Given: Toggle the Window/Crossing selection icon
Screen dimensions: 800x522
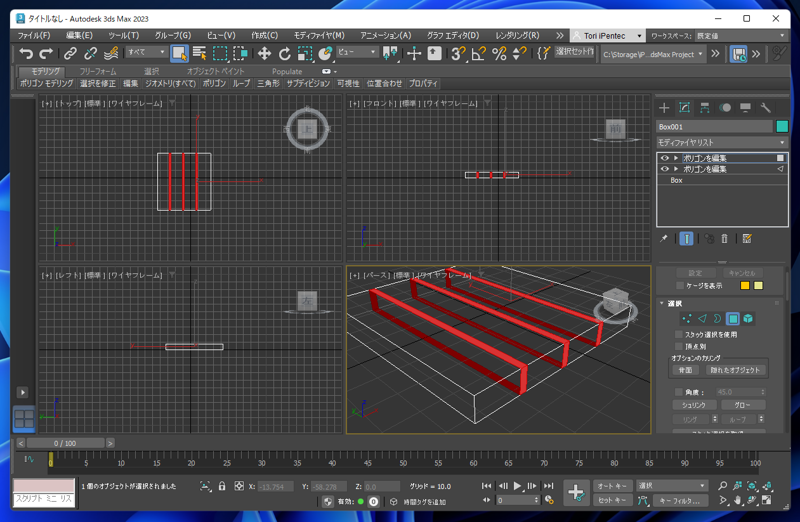Looking at the screenshot, I should click(240, 53).
